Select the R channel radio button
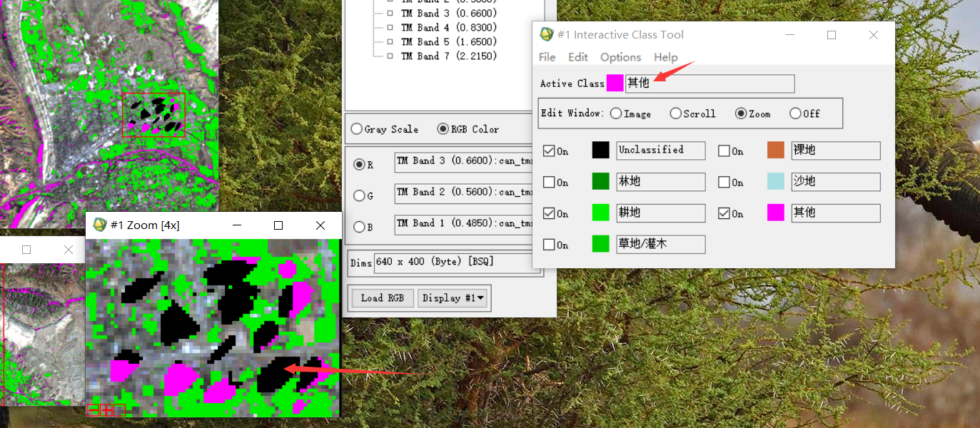 [359, 165]
